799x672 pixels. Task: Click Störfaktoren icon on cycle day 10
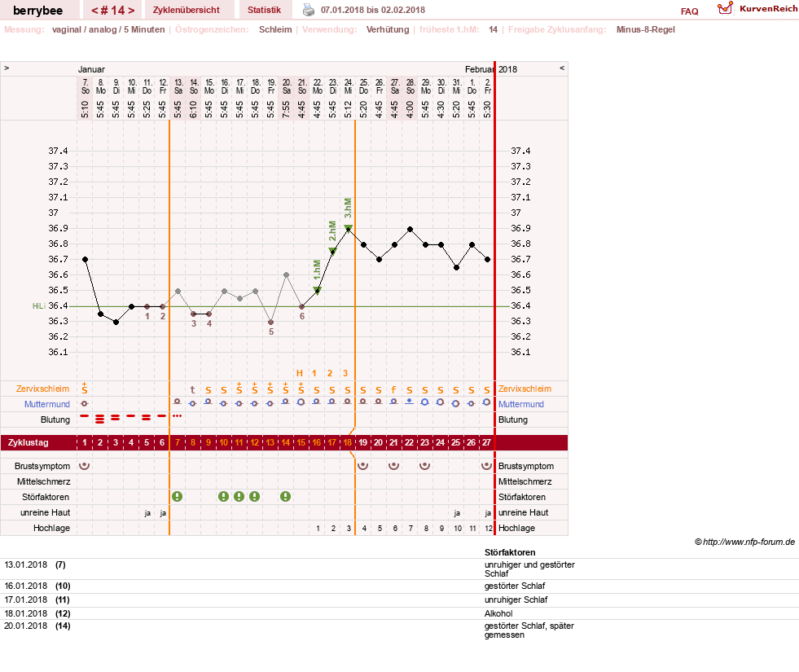(x=223, y=496)
